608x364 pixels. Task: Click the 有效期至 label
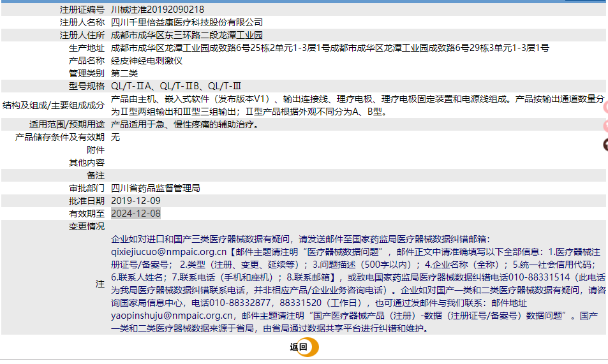tap(87, 214)
